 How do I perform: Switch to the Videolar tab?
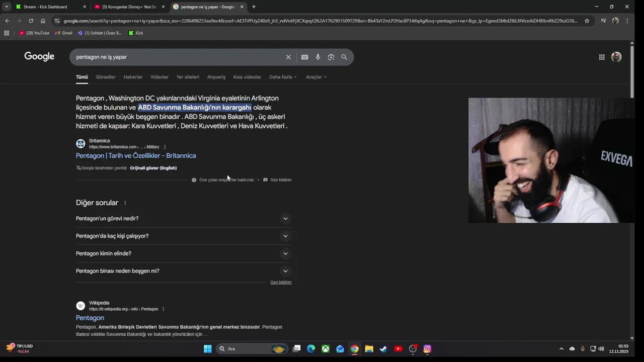click(x=159, y=77)
